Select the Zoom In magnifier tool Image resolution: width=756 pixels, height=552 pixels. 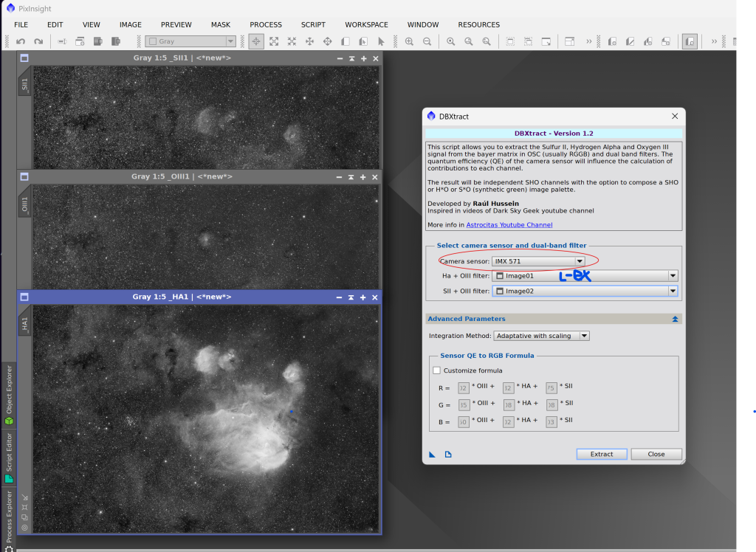click(x=410, y=42)
